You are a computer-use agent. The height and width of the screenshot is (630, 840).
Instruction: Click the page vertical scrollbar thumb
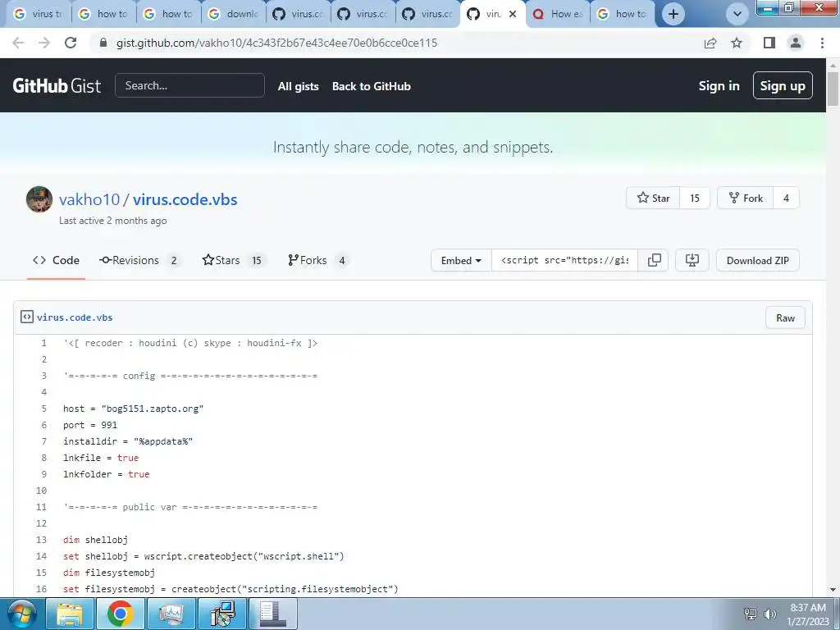(x=833, y=89)
